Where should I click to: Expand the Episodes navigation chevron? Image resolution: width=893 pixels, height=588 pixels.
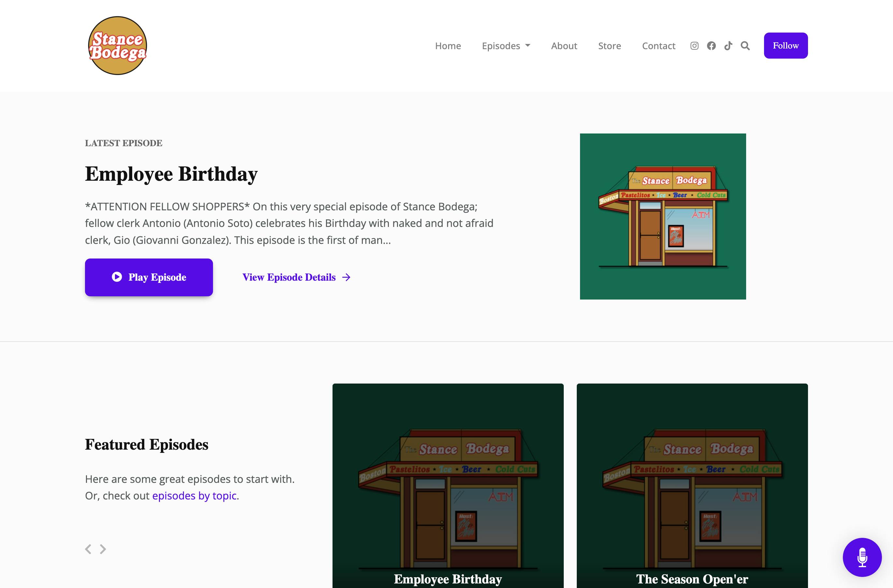click(528, 45)
